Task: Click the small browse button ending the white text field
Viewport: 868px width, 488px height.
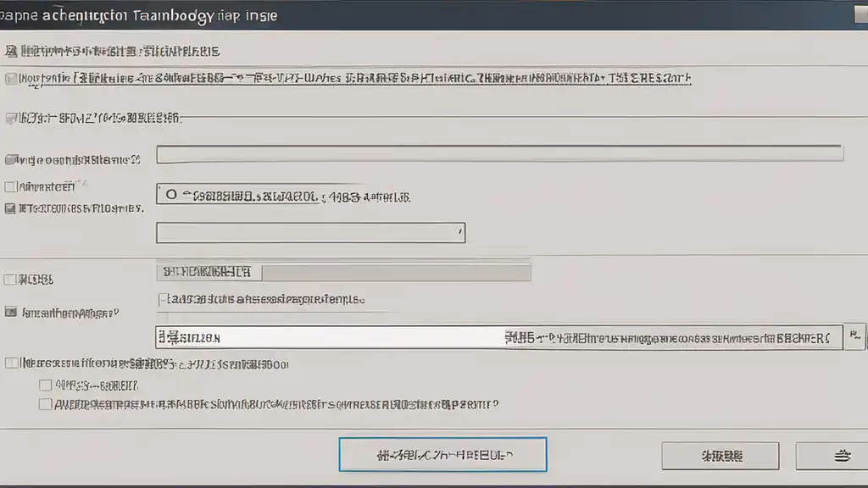Action: (x=855, y=335)
